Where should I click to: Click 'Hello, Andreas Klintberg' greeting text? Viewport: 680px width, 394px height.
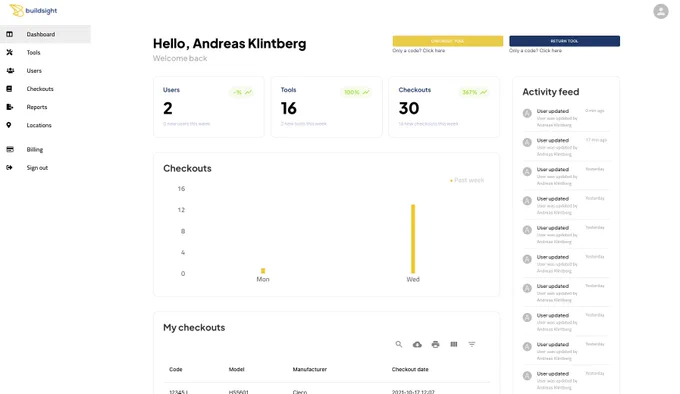click(229, 43)
